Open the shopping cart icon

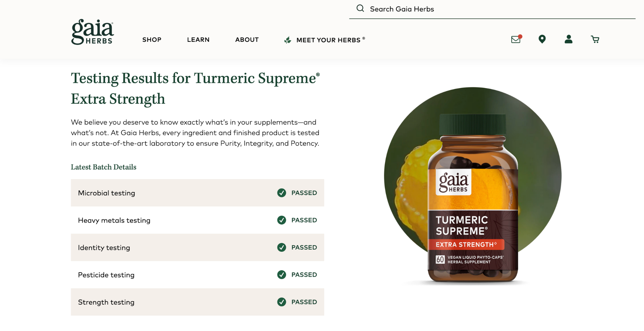click(x=595, y=39)
